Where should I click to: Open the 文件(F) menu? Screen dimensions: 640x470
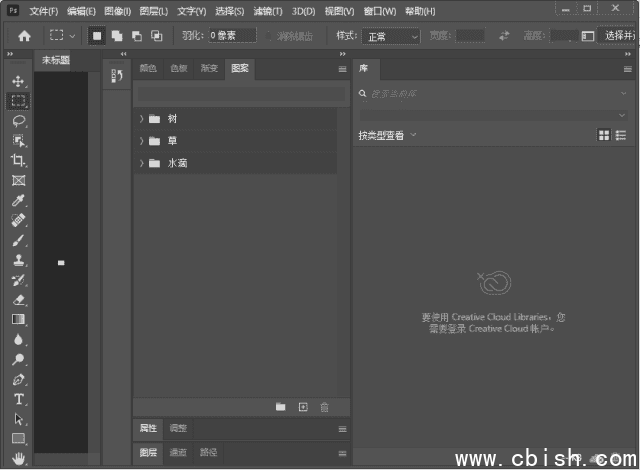pyautogui.click(x=44, y=11)
